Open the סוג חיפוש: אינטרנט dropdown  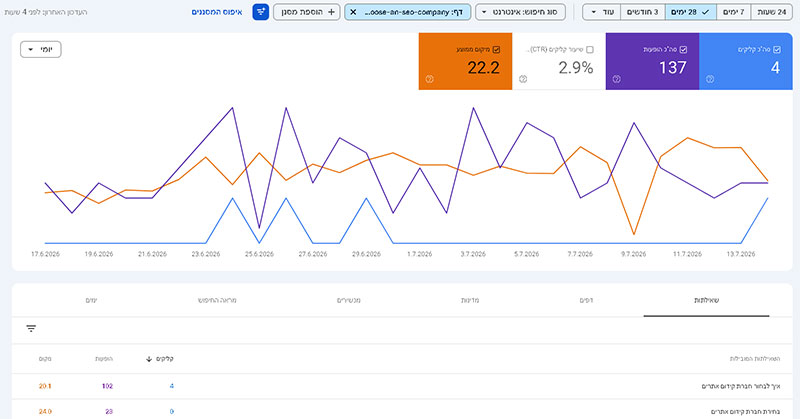click(x=520, y=12)
